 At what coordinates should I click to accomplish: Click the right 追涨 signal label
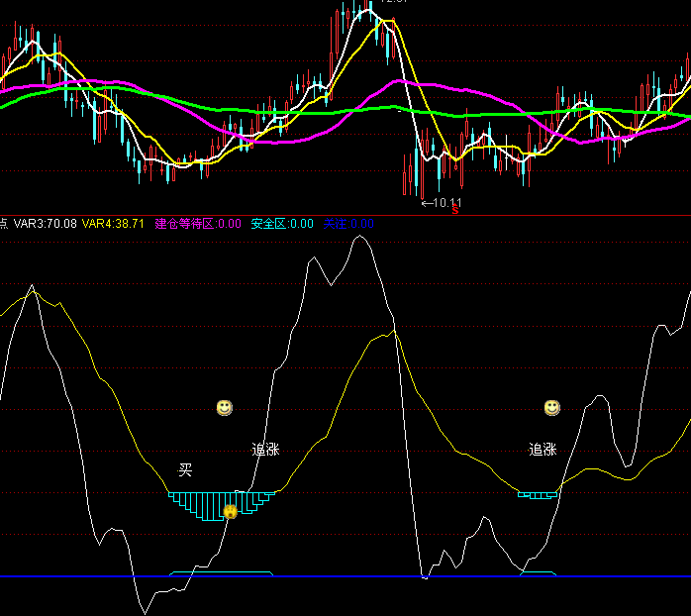click(543, 450)
